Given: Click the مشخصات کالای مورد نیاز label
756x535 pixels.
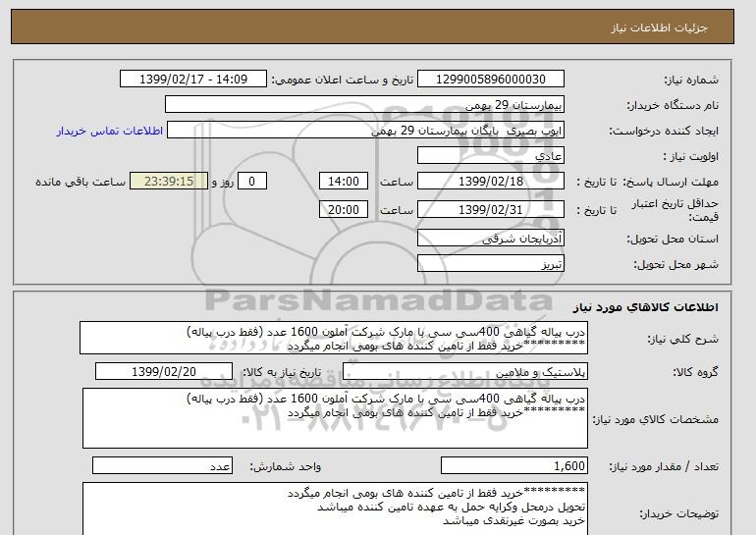Looking at the screenshot, I should [656, 419].
